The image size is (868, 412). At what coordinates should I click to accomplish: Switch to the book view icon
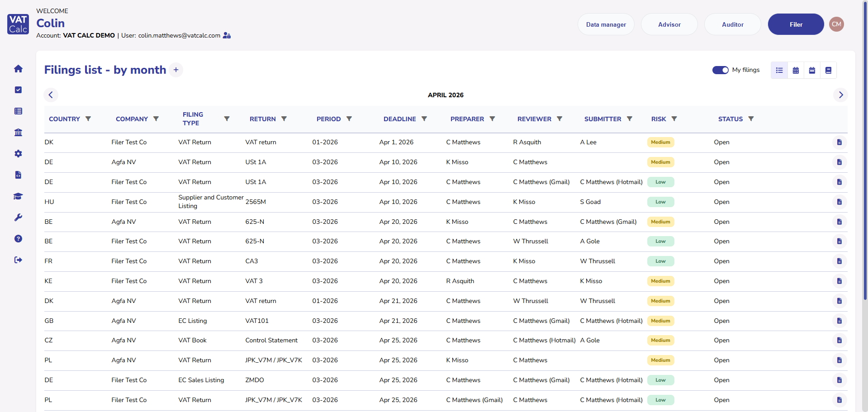(x=828, y=70)
